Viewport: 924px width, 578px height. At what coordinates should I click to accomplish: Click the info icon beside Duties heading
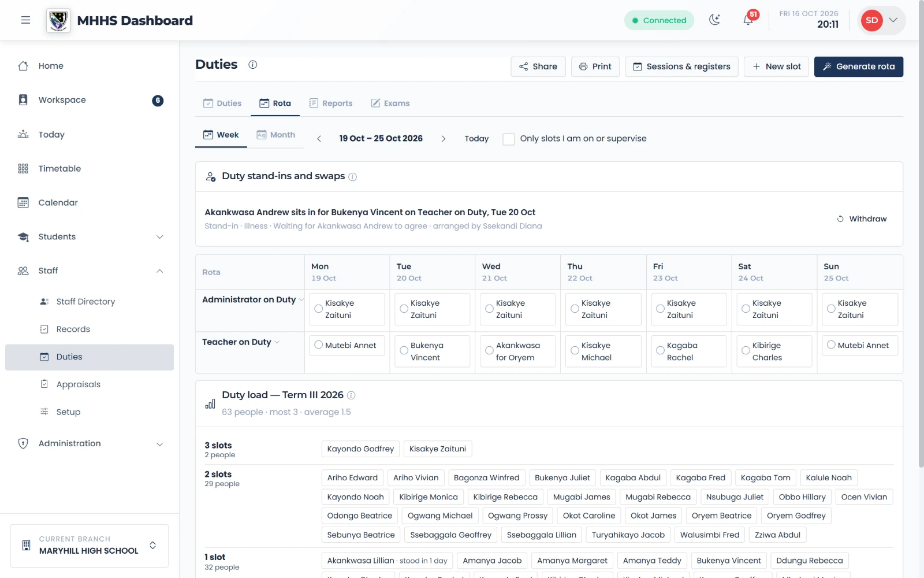252,65
